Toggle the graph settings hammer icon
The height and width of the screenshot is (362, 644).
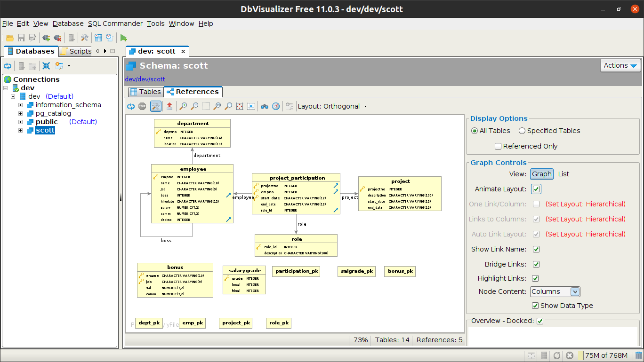[156, 106]
